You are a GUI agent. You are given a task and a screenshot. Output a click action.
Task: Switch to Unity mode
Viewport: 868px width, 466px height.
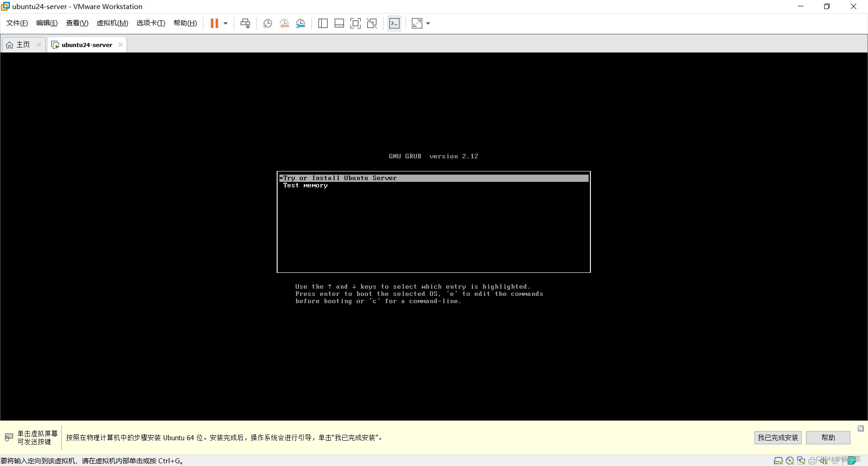click(372, 23)
